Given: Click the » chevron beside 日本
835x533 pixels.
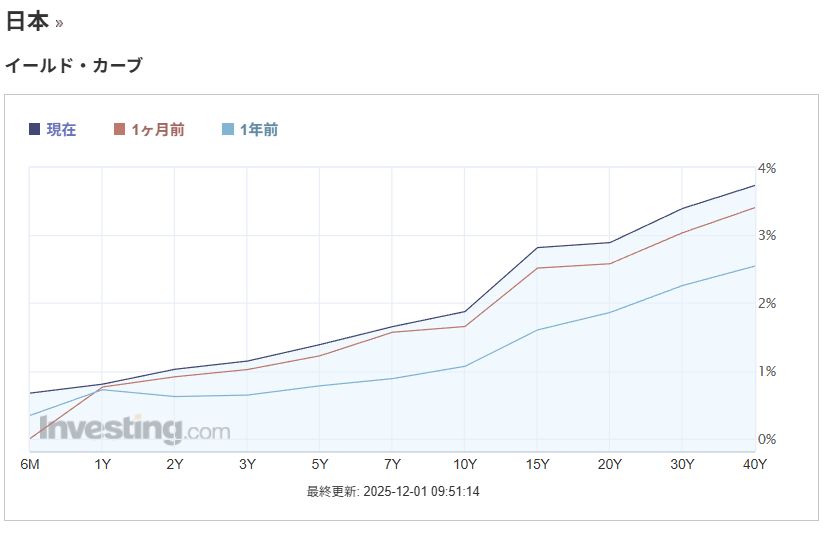Looking at the screenshot, I should [59, 23].
